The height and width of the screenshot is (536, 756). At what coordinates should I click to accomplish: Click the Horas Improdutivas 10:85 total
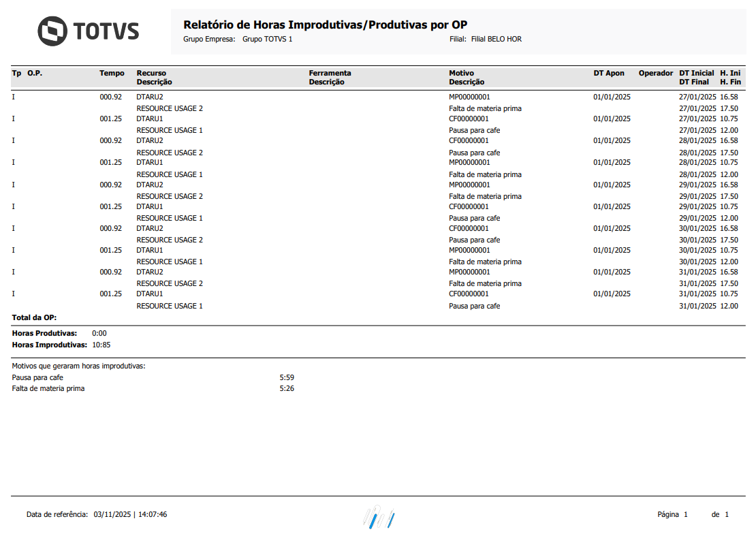click(x=100, y=345)
